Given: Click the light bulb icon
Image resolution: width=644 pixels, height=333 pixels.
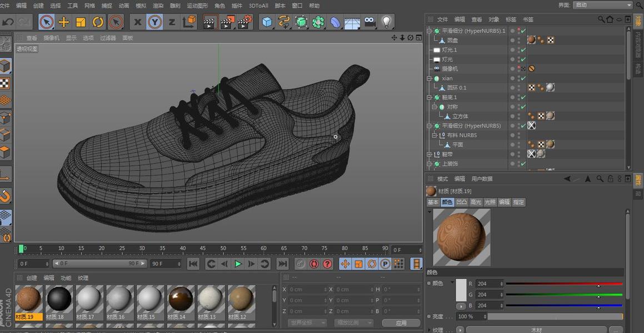Looking at the screenshot, I should (386, 22).
